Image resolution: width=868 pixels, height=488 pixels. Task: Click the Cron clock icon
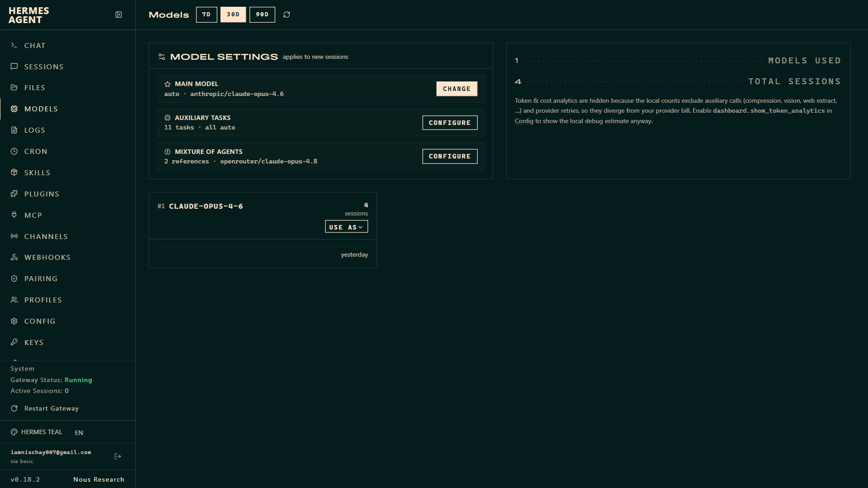pyautogui.click(x=14, y=151)
